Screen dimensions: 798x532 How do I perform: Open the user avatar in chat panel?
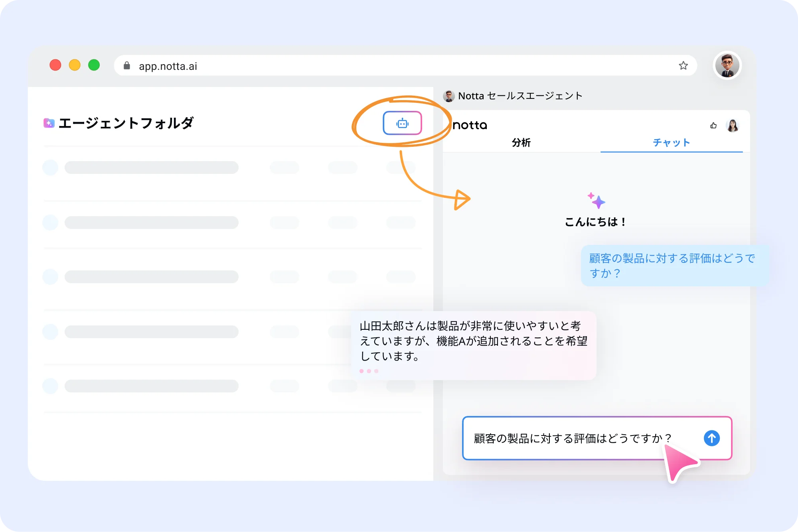point(733,126)
